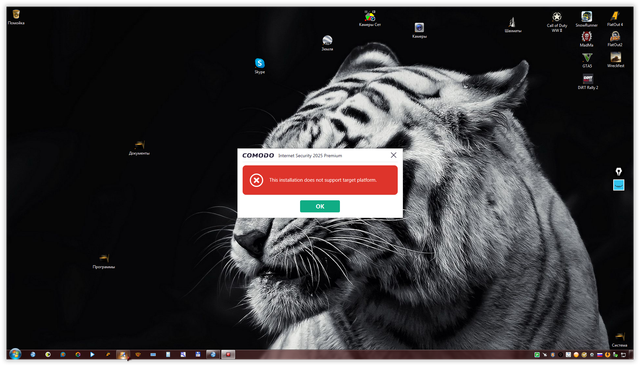Select the FlatOut 4 game shortcut

click(x=615, y=19)
